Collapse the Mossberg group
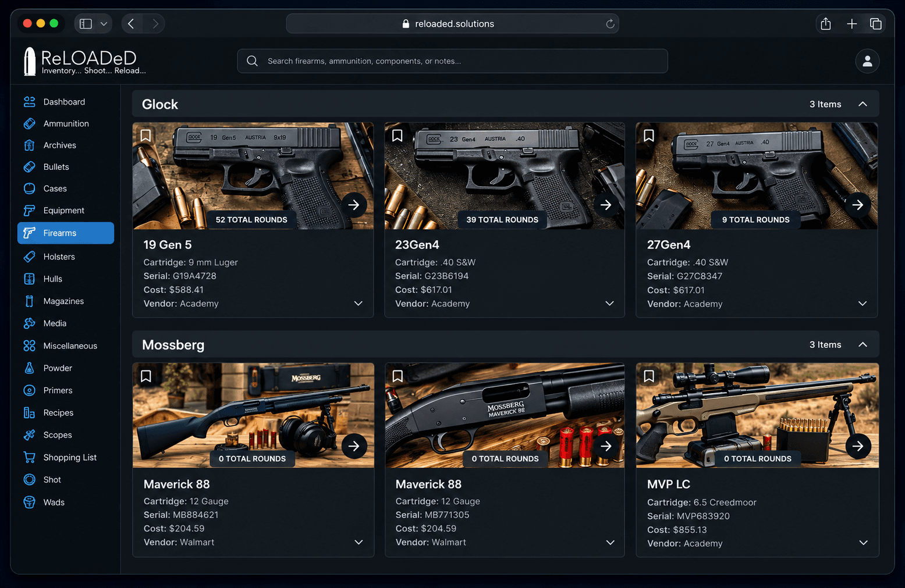 click(x=863, y=345)
